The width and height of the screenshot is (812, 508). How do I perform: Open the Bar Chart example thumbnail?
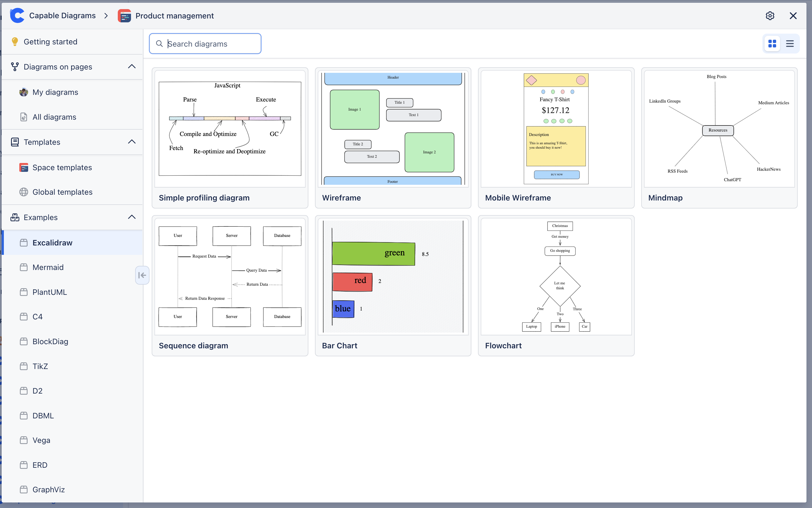(393, 276)
